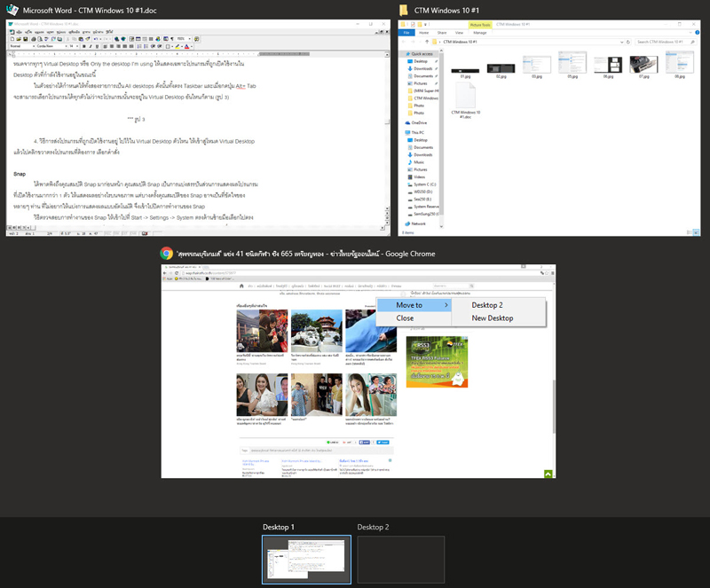Click the Search CTM Windows 10 #1 box
Image resolution: width=710 pixels, height=588 pixels.
pos(665,42)
